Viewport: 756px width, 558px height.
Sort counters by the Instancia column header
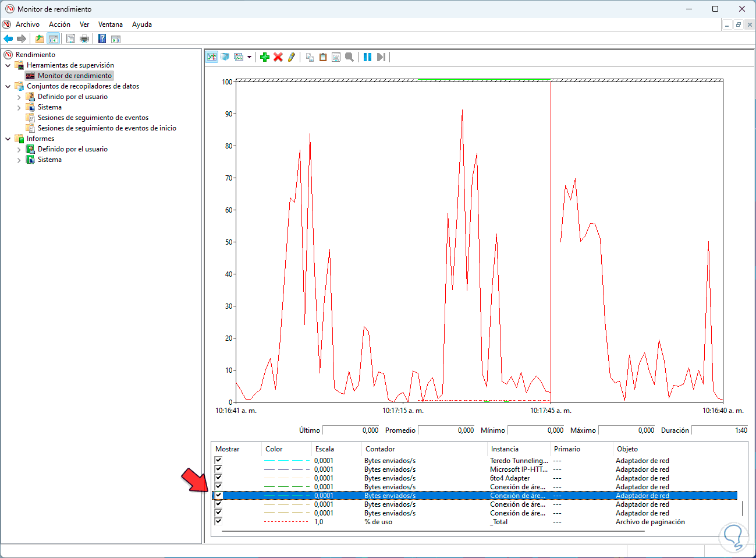(505, 449)
